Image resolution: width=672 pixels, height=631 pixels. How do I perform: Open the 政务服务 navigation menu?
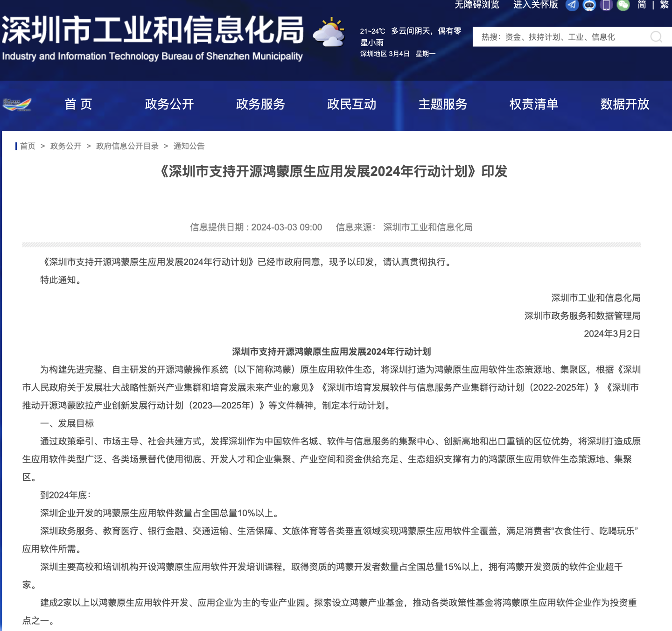(x=260, y=105)
